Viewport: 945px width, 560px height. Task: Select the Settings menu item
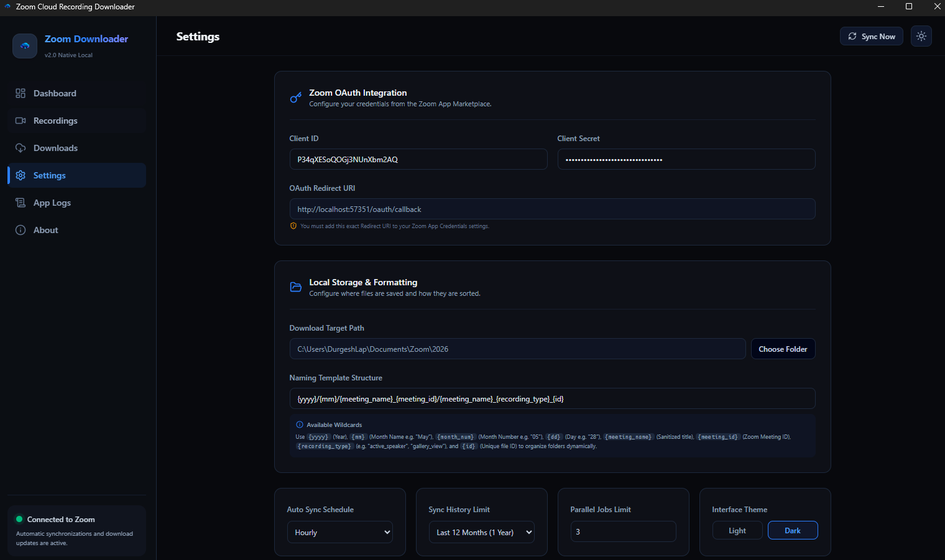click(77, 175)
